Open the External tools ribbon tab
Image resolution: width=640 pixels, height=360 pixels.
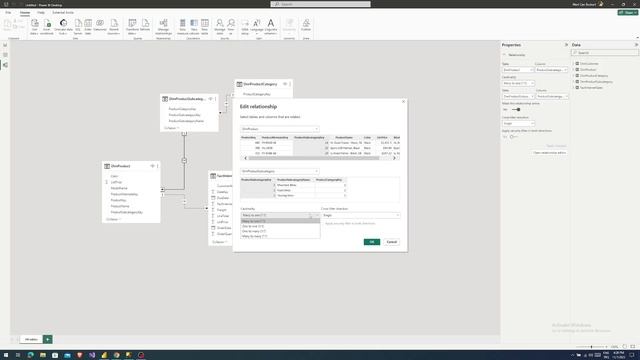(63, 13)
